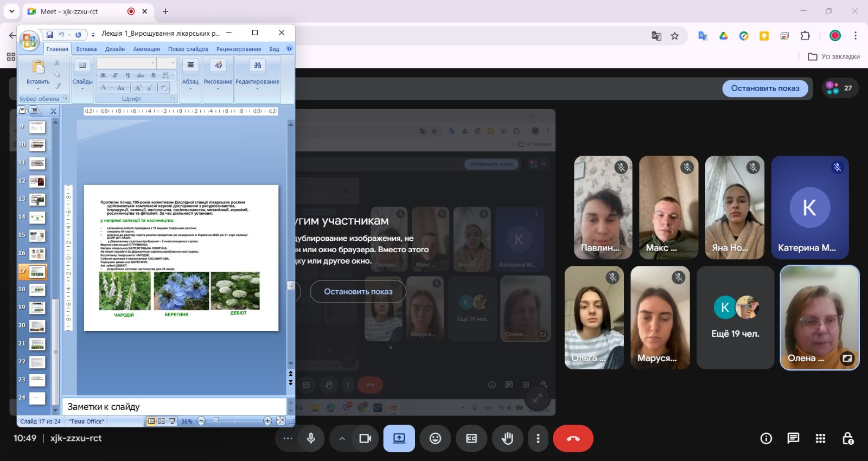Screen dimensions: 868x461
Task: Click the Save icon in PowerPoint toolbar
Action: 49,34
